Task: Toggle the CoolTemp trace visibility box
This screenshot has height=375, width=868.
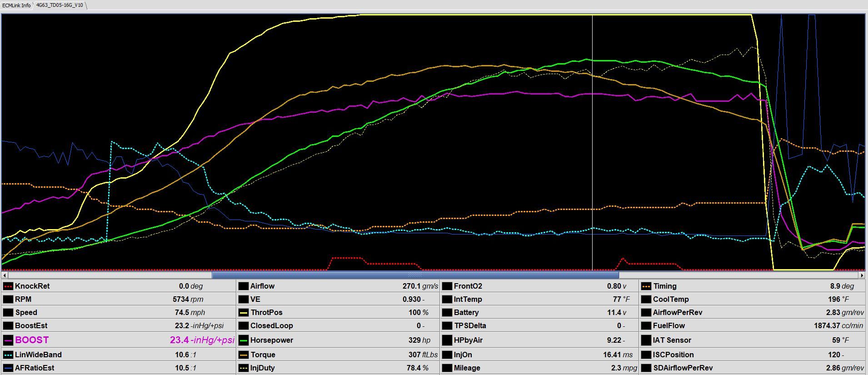Action: pos(646,300)
